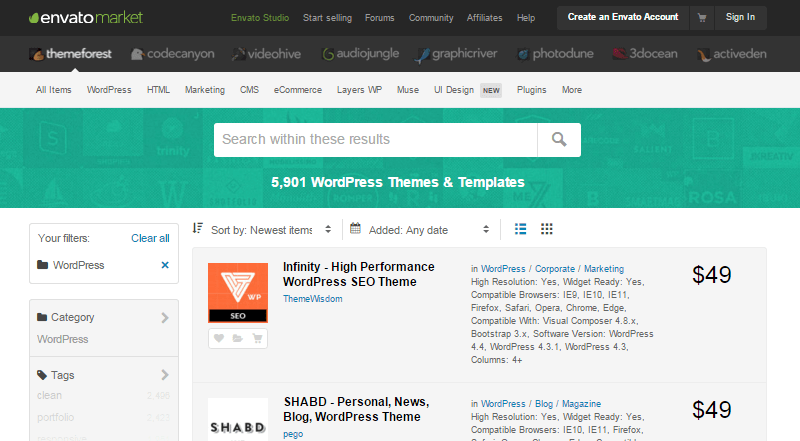The height and width of the screenshot is (441, 800).
Task: Click Create an Envato Account button
Action: (x=622, y=17)
